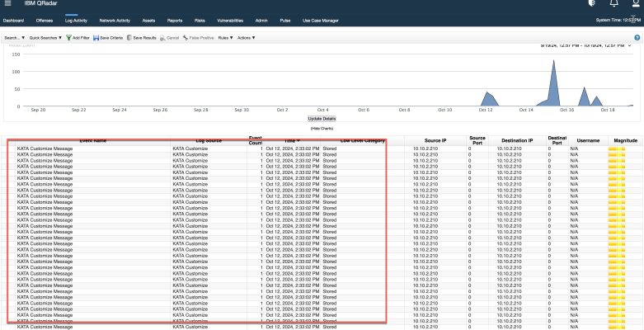Sort by the Log Source column header
This screenshot has width=644, height=330.
(209, 140)
